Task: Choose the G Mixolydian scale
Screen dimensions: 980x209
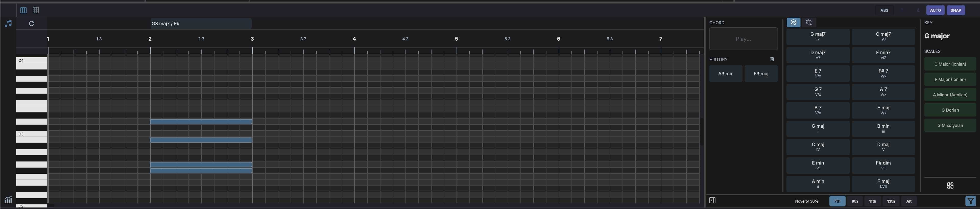Action: [x=950, y=125]
